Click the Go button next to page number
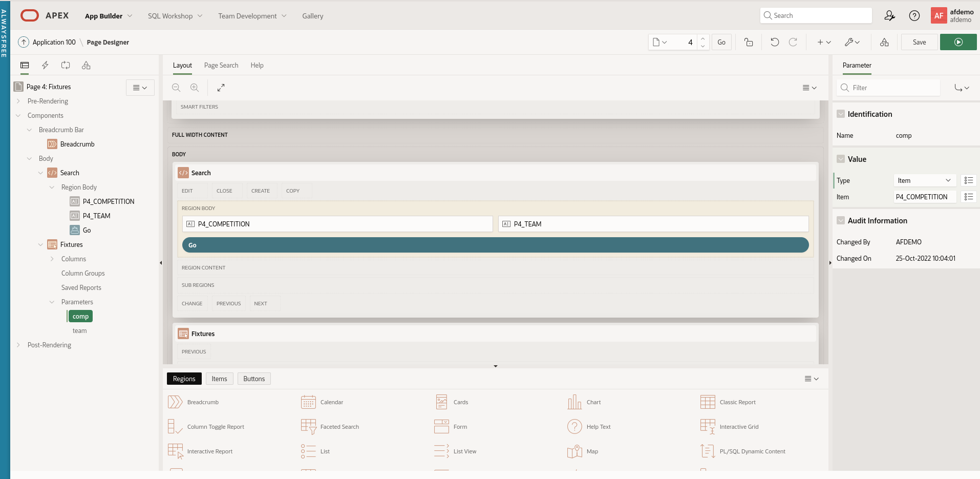This screenshot has width=980, height=479. coord(721,42)
